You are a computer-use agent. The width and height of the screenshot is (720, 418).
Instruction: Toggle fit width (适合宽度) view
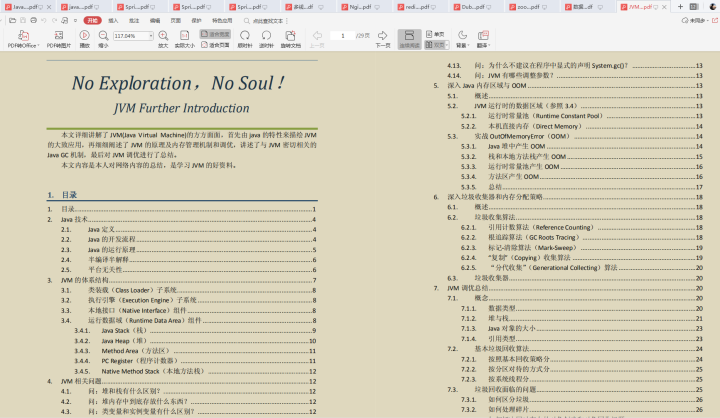(x=215, y=34)
